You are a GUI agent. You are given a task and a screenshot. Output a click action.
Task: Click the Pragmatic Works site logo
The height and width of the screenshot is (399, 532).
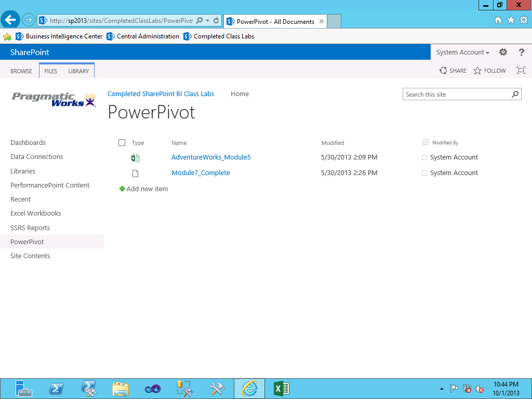click(x=54, y=99)
